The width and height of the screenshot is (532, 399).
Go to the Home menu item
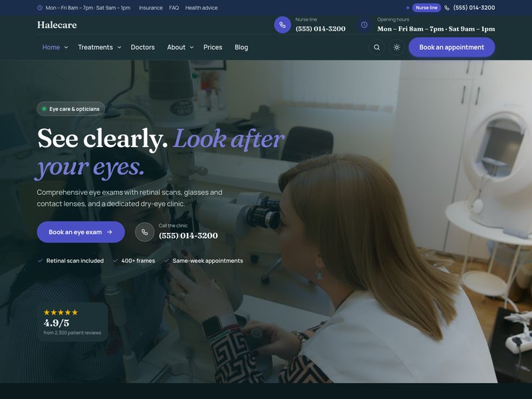[x=51, y=47]
